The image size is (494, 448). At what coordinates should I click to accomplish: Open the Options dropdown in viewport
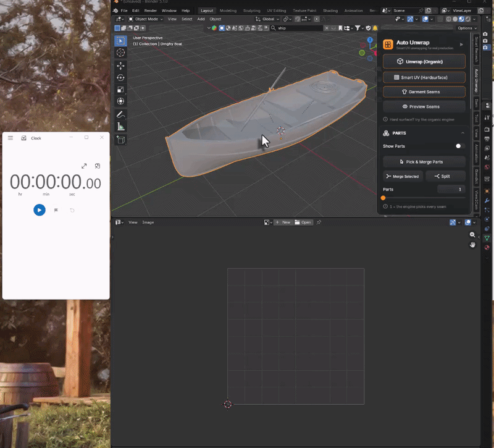(x=467, y=28)
